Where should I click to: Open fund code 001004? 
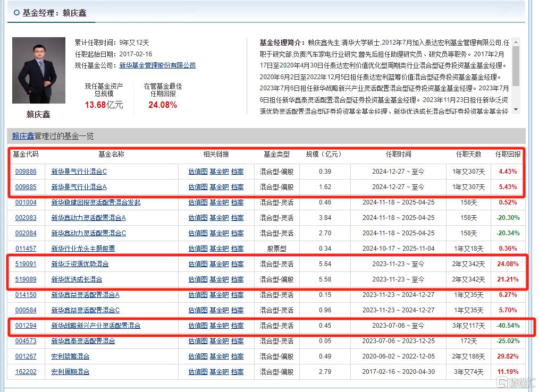26,202
